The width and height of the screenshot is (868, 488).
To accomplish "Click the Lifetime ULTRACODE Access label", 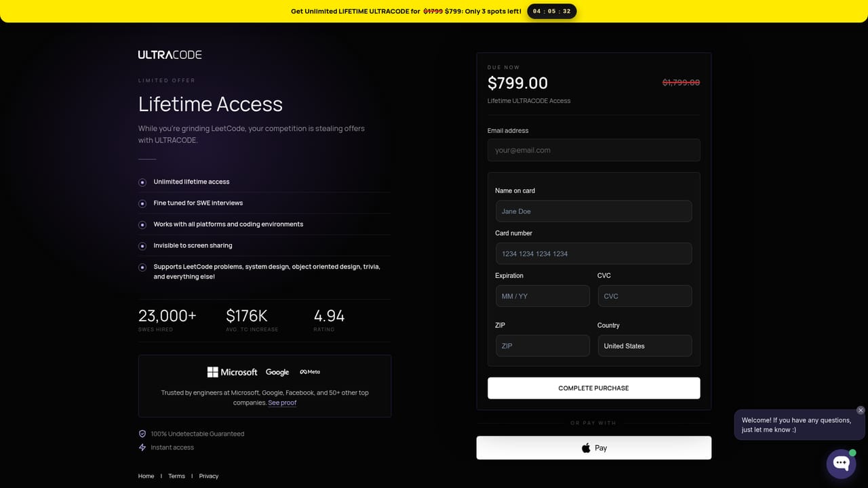I will click(x=529, y=101).
